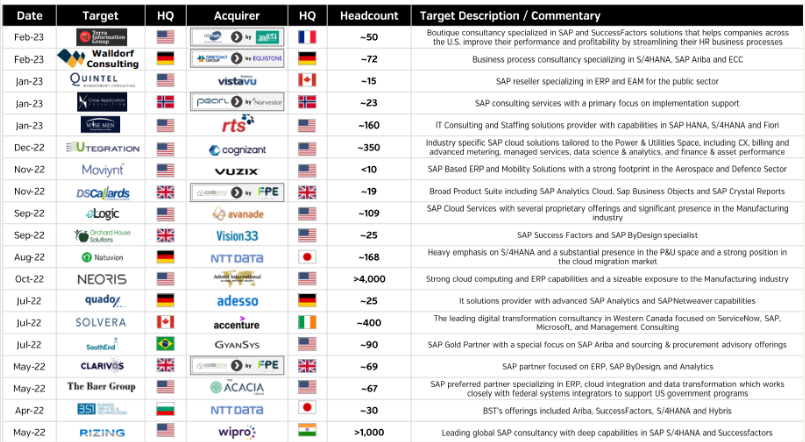Image resolution: width=805 pixels, height=442 pixels.
Task: Click the accenture logo
Action: tap(237, 323)
